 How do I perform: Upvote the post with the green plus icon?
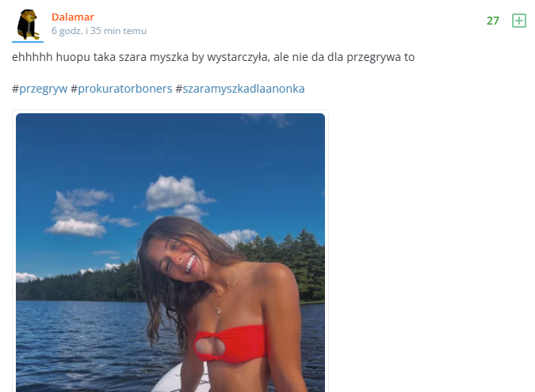coord(518,21)
